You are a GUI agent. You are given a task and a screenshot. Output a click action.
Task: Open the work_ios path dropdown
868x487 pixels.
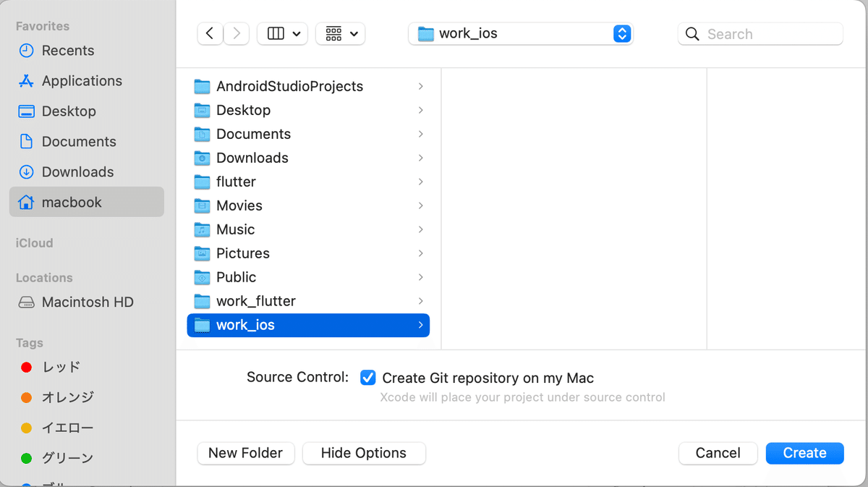click(x=621, y=33)
